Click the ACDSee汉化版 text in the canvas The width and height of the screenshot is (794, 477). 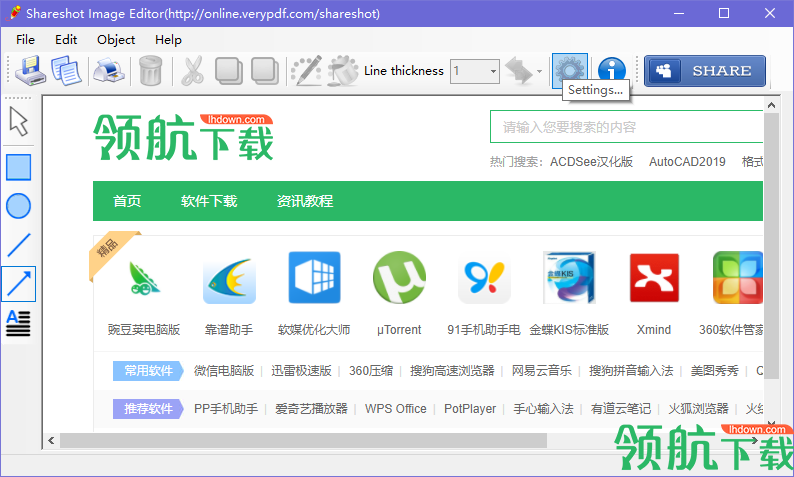[x=591, y=162]
